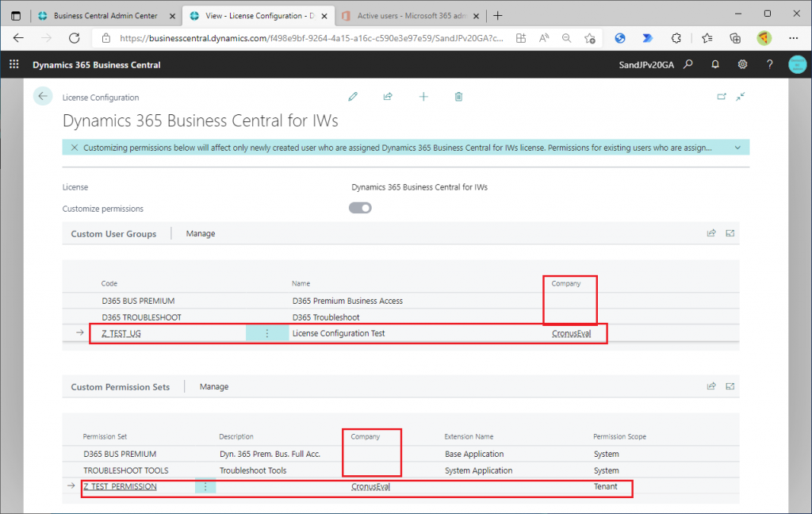Open Manage menu for Custom Permission Sets
This screenshot has width=812, height=514.
pos(214,386)
